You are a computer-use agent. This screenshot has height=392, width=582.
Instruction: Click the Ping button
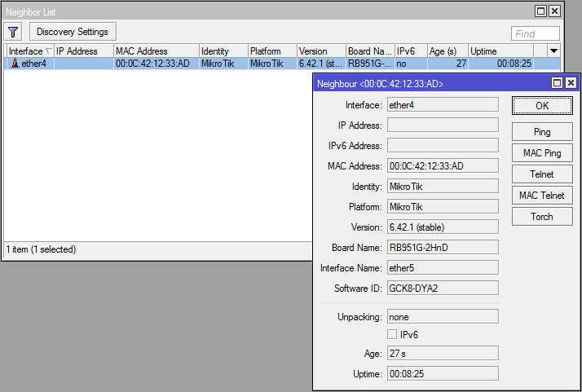542,132
